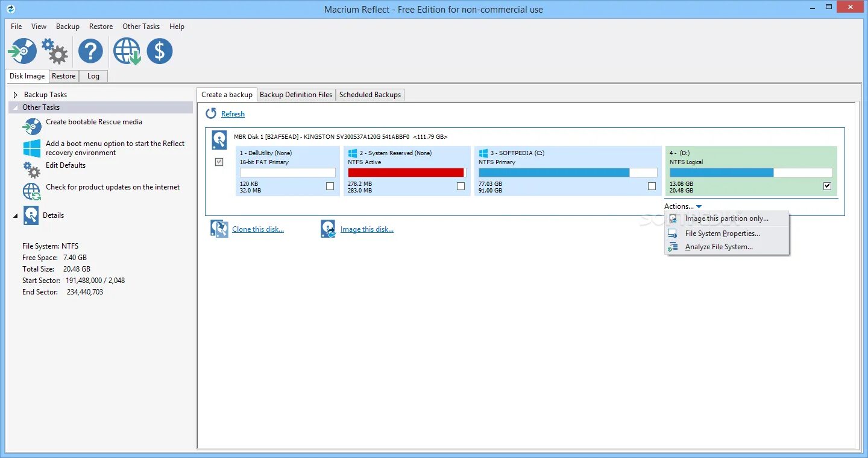Click the Refresh link
The width and height of the screenshot is (868, 458).
(x=233, y=114)
